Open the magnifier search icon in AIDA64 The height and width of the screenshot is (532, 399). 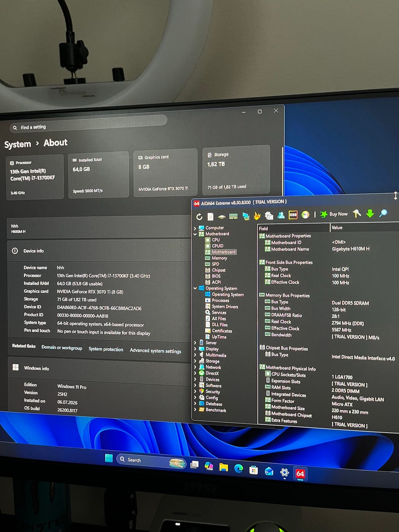[383, 213]
